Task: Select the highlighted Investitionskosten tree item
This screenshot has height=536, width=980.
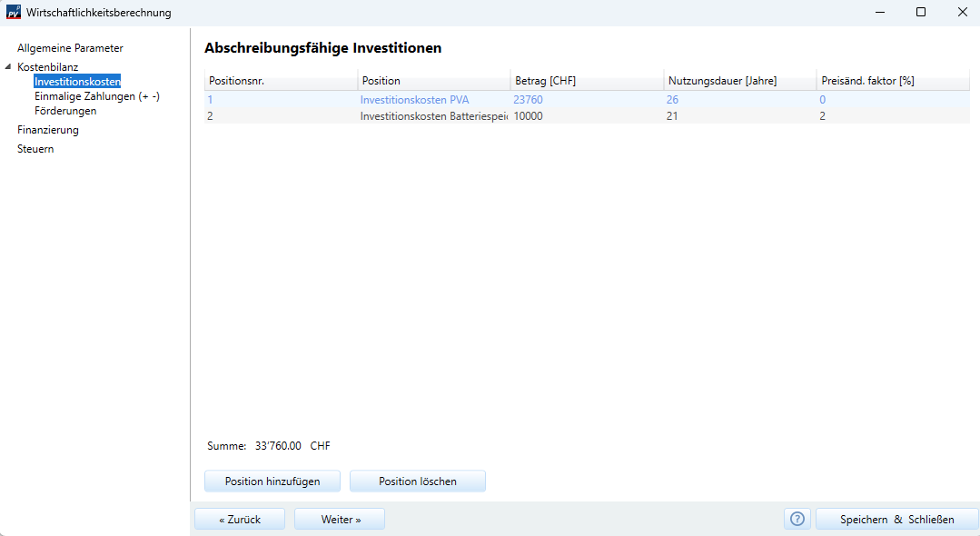Action: [x=77, y=81]
